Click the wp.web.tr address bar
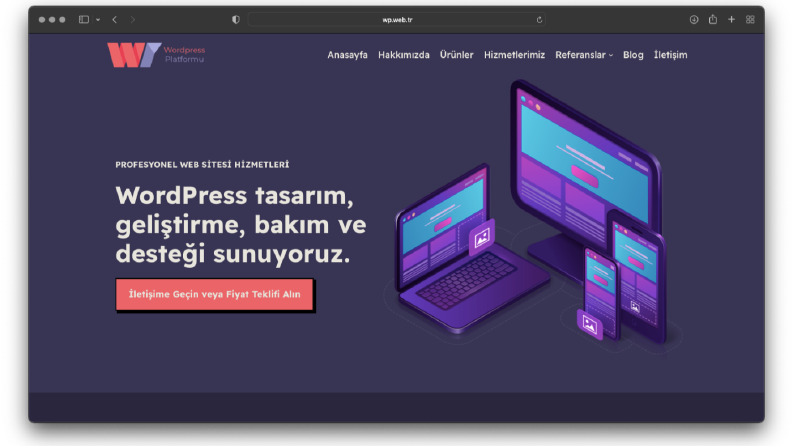This screenshot has height=446, width=793. 396,20
